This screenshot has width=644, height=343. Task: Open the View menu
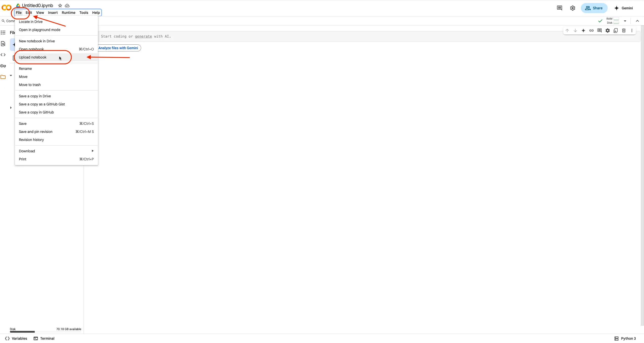(x=40, y=13)
